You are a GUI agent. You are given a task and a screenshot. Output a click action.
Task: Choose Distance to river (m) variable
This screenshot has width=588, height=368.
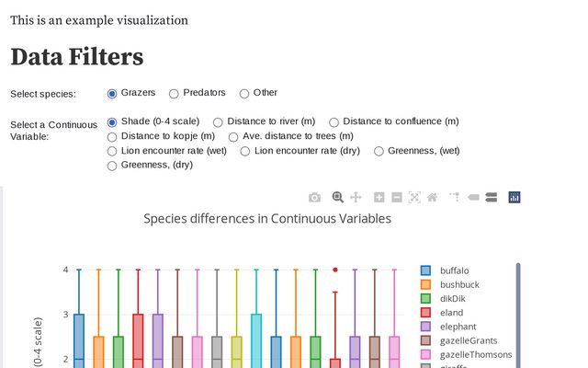pyautogui.click(x=218, y=121)
